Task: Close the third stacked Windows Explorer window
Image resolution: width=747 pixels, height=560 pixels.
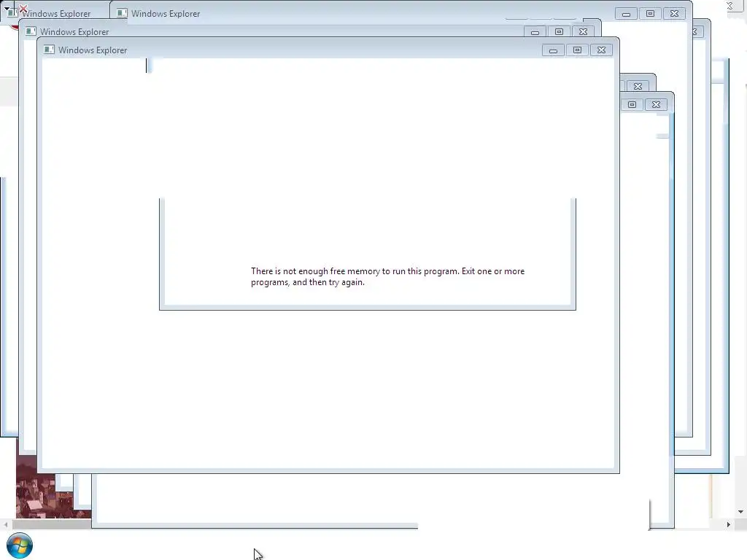Action: tap(674, 14)
